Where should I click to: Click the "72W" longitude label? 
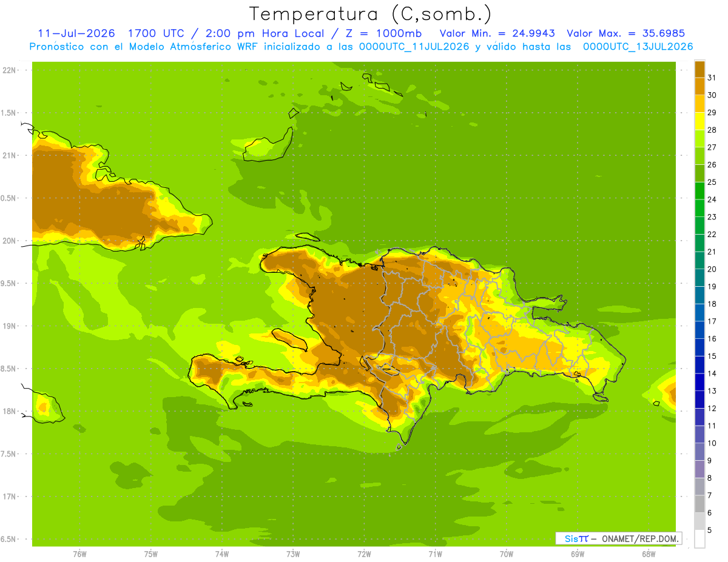[x=364, y=554]
